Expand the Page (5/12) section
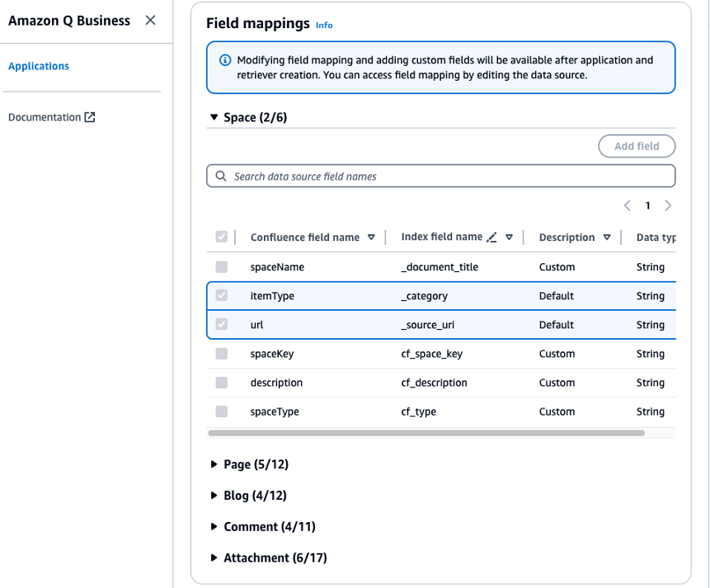The image size is (710, 588). 214,465
